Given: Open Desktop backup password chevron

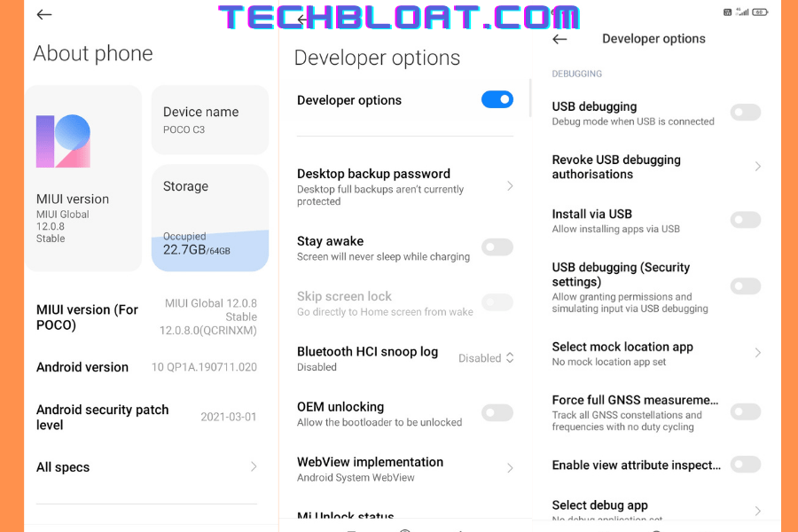Looking at the screenshot, I should 510,186.
